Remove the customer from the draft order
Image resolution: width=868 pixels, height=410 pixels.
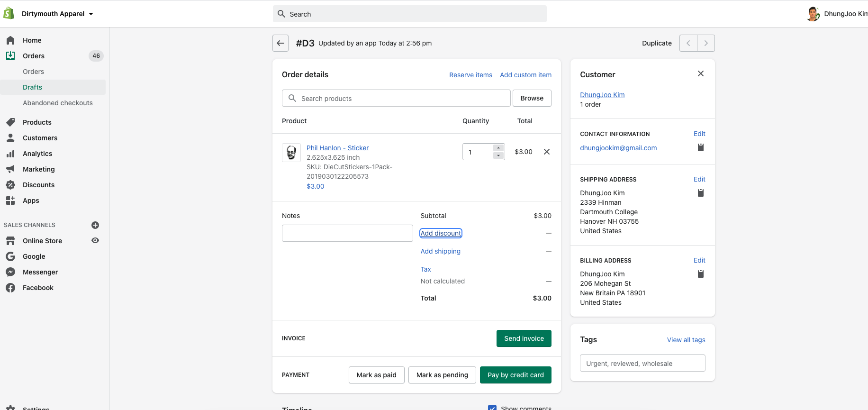coord(700,73)
